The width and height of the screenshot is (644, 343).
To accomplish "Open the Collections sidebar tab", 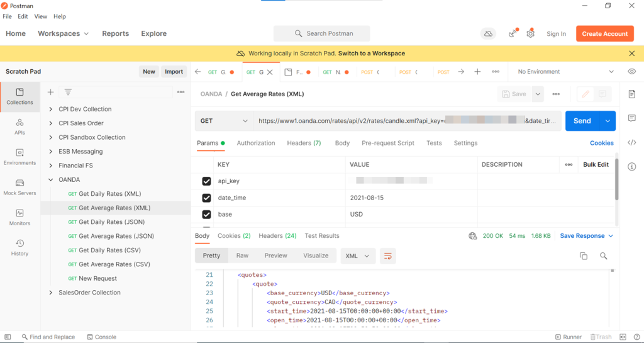I will click(19, 96).
